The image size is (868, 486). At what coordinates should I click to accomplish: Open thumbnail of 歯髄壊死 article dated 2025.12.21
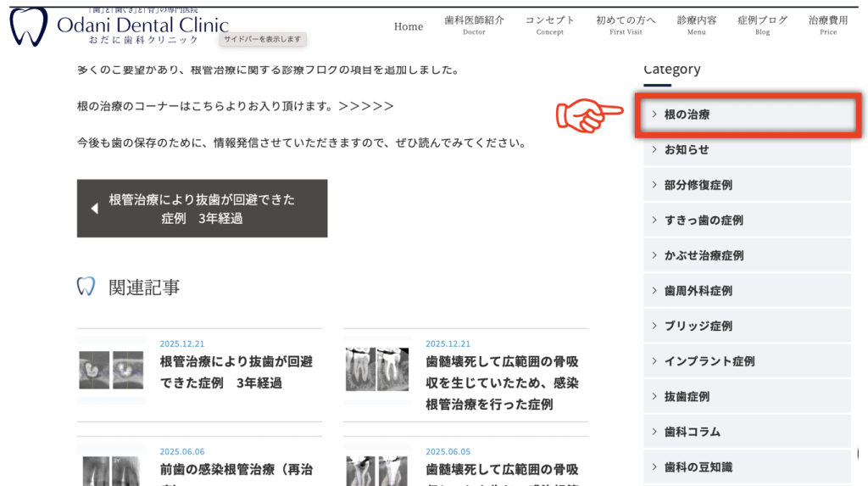coord(377,370)
